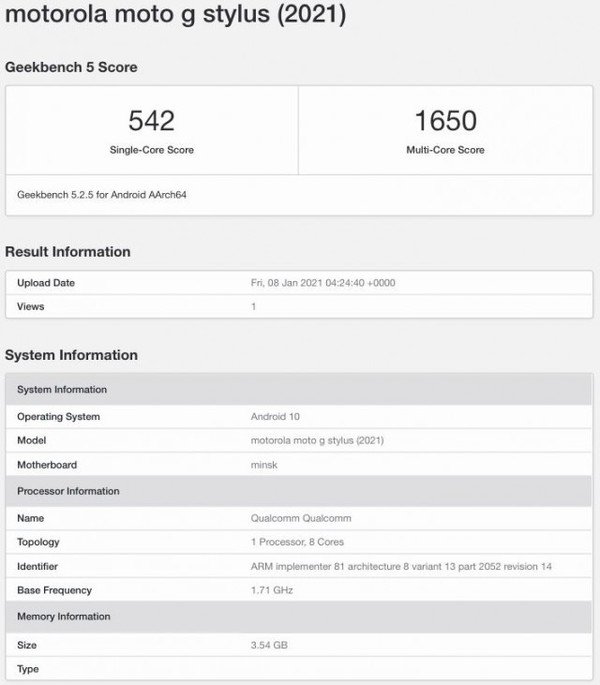Click the topology value 1 Processor, 8 Cores
This screenshot has width=600, height=685.
[299, 542]
